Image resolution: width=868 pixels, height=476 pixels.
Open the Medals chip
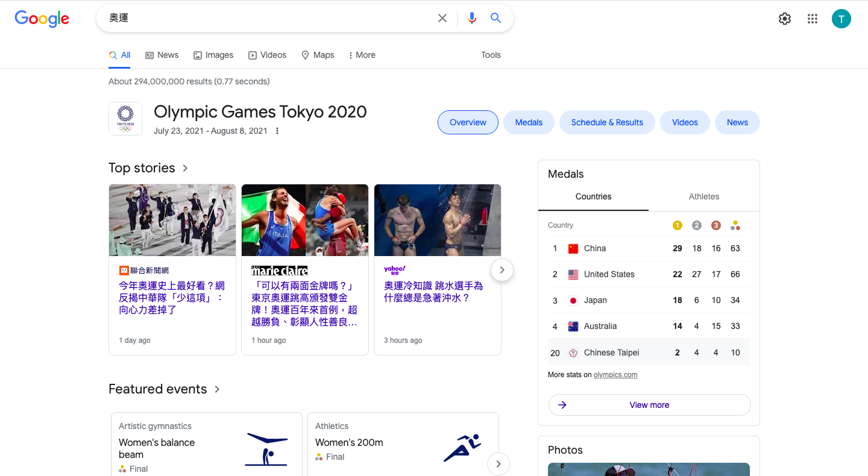[x=529, y=122]
